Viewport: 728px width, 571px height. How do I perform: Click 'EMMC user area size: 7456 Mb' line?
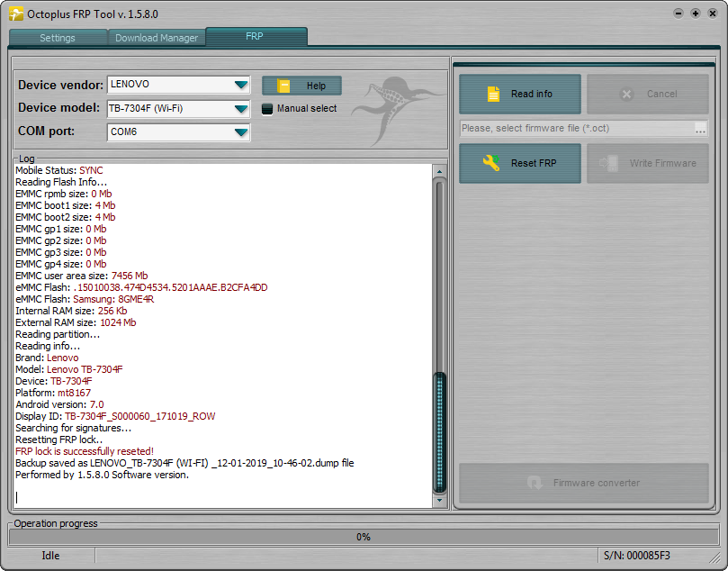coord(82,276)
